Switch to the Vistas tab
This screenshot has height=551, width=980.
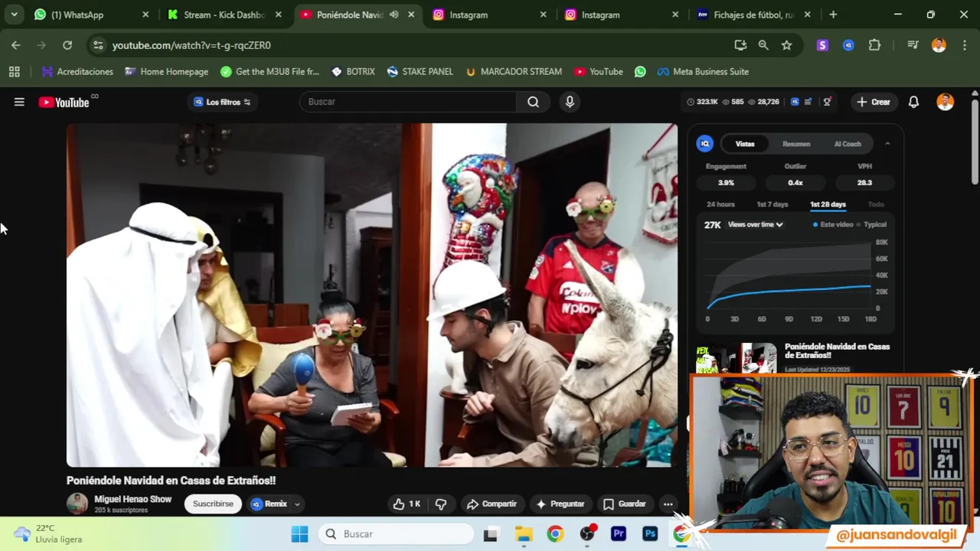(x=745, y=144)
